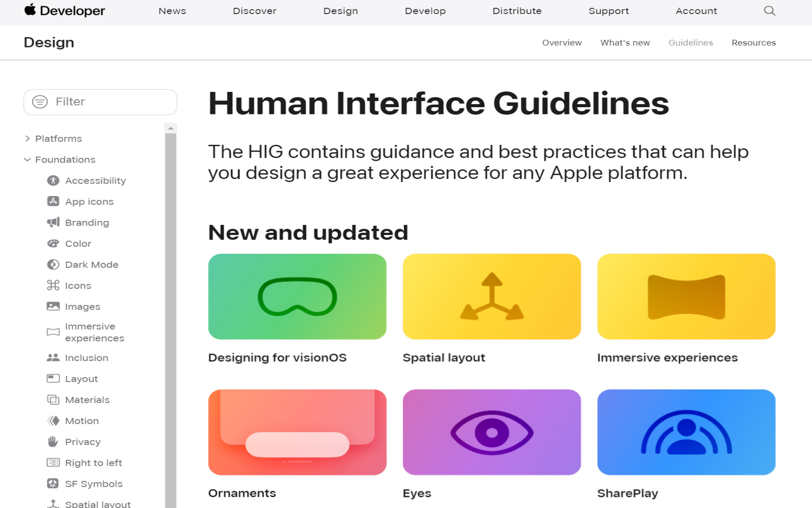Open the Distribute menu

(517, 11)
